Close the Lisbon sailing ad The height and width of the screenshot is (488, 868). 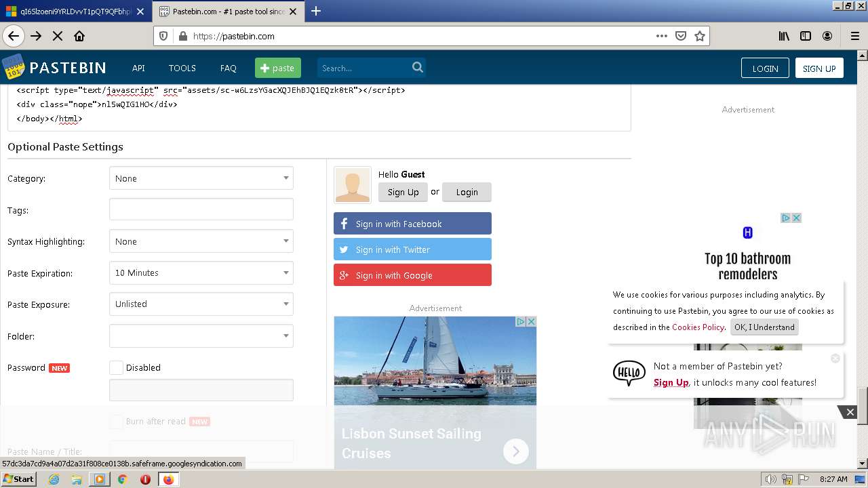pos(532,321)
